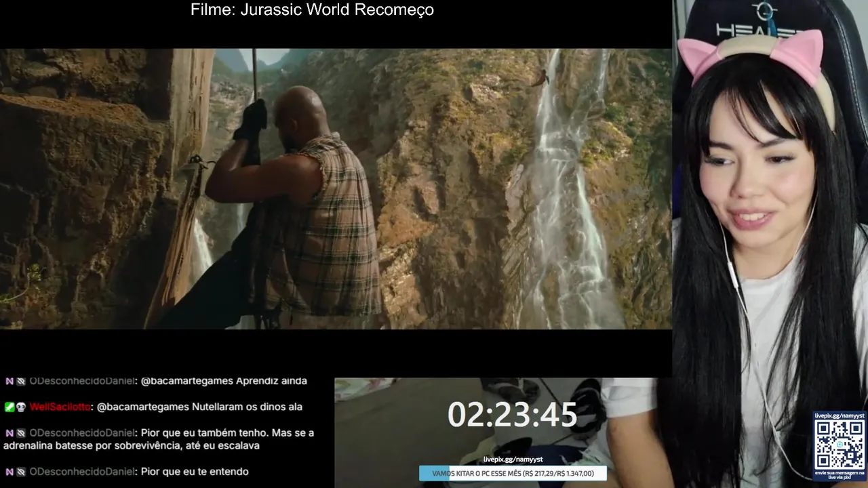Click the green check badge beside WellSacilotto

[9, 407]
